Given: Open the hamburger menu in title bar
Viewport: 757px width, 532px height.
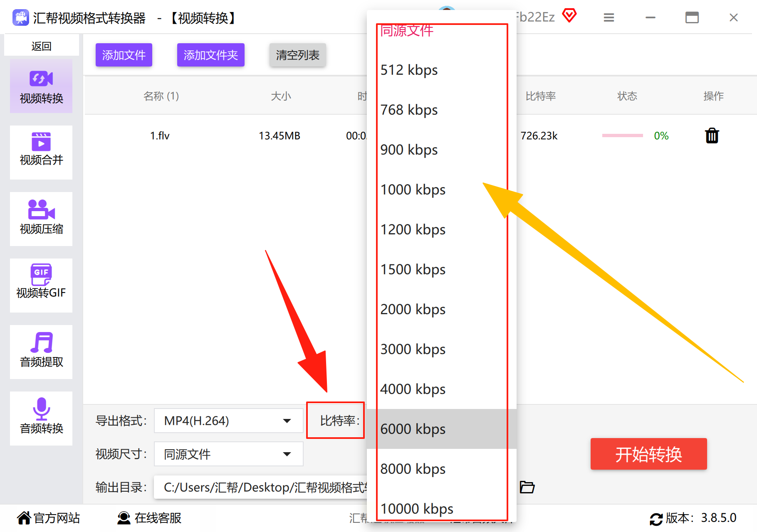Looking at the screenshot, I should coord(609,17).
